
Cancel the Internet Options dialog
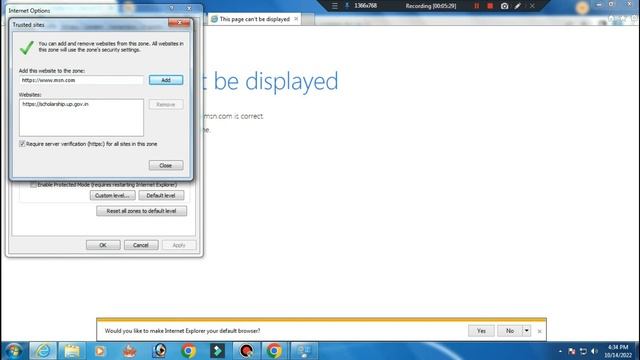(x=141, y=245)
